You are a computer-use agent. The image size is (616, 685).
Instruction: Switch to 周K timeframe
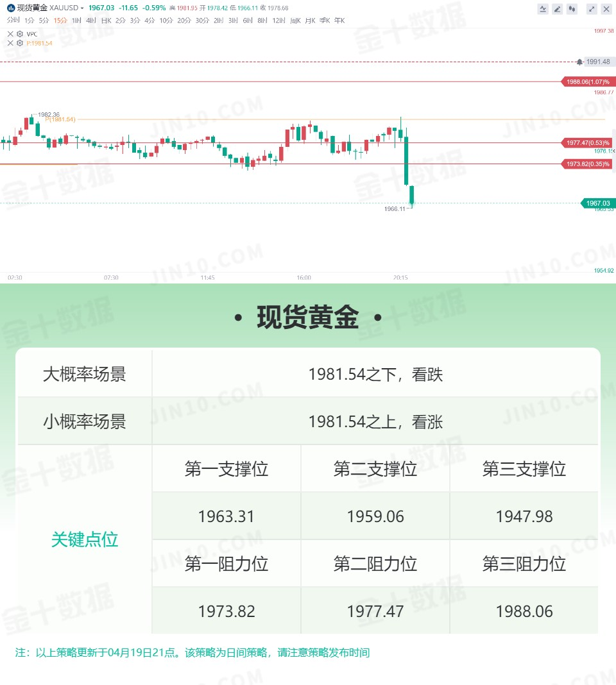point(295,20)
